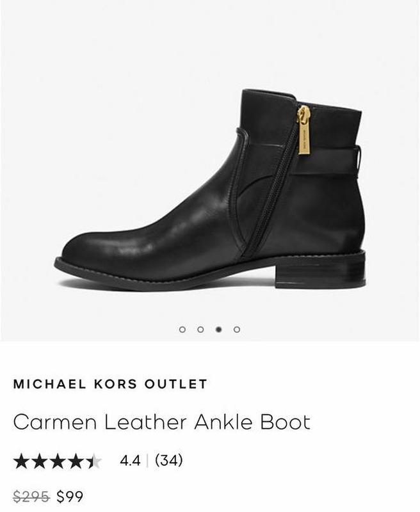This screenshot has width=420, height=512.
Task: Click the third rating star
Action: (x=58, y=461)
